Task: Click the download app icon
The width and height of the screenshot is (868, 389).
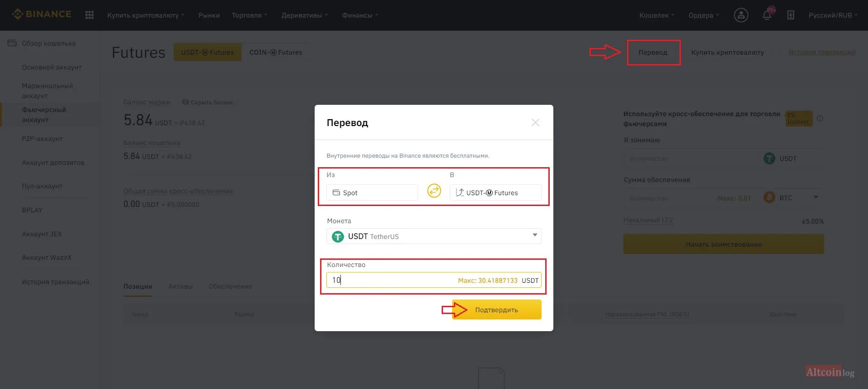Action: click(790, 15)
